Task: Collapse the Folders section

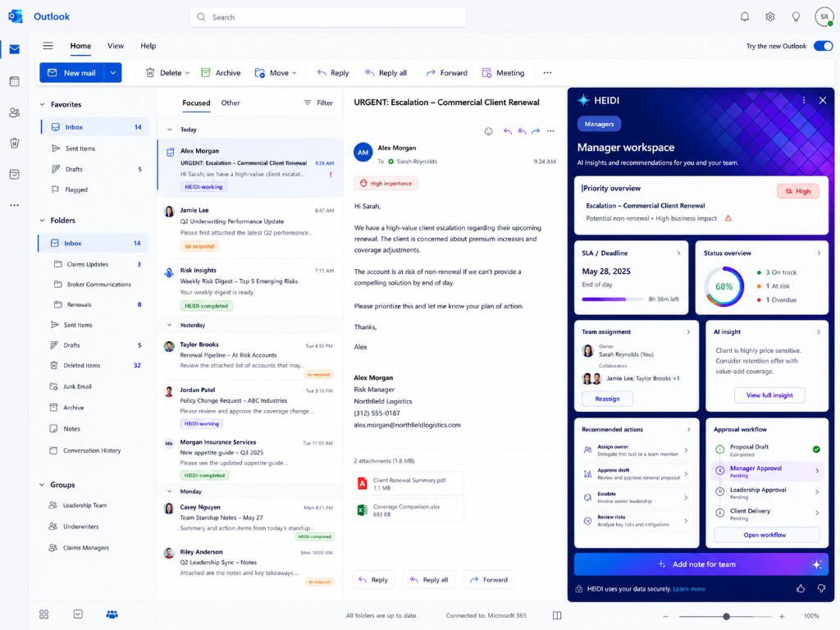Action: (42, 220)
